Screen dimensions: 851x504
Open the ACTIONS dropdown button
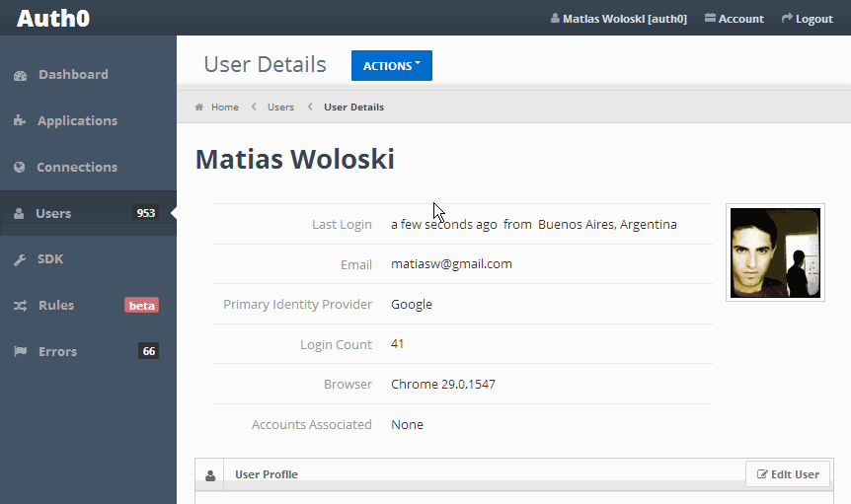pos(392,65)
